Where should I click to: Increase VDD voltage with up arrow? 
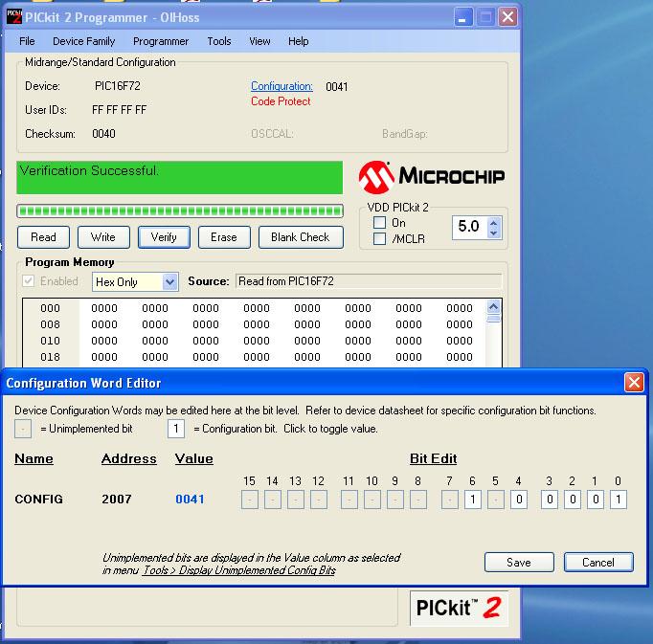pos(494,223)
